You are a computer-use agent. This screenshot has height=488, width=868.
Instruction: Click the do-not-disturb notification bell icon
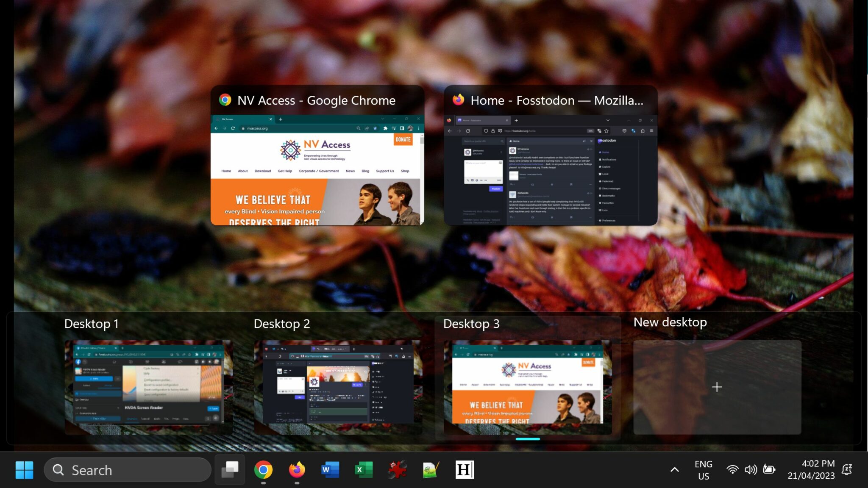(847, 470)
